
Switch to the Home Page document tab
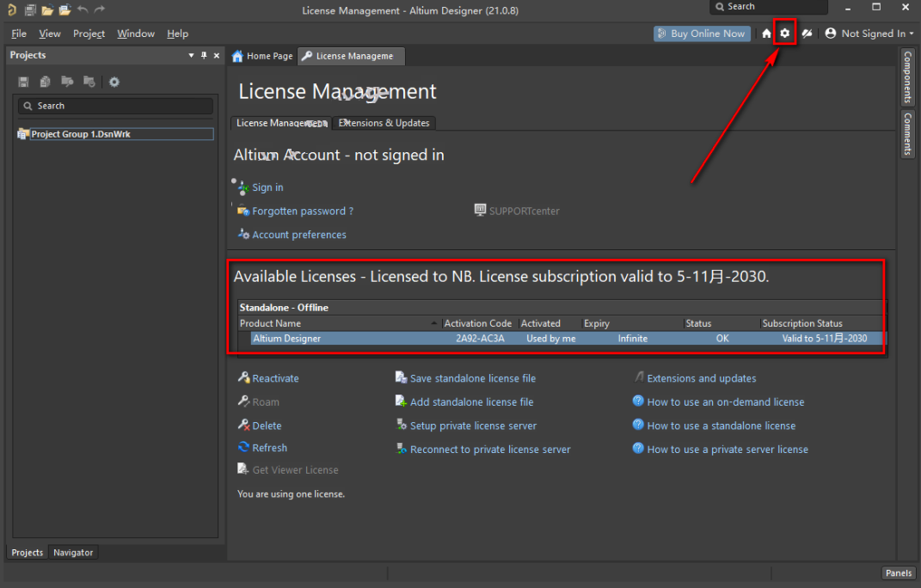(x=262, y=56)
